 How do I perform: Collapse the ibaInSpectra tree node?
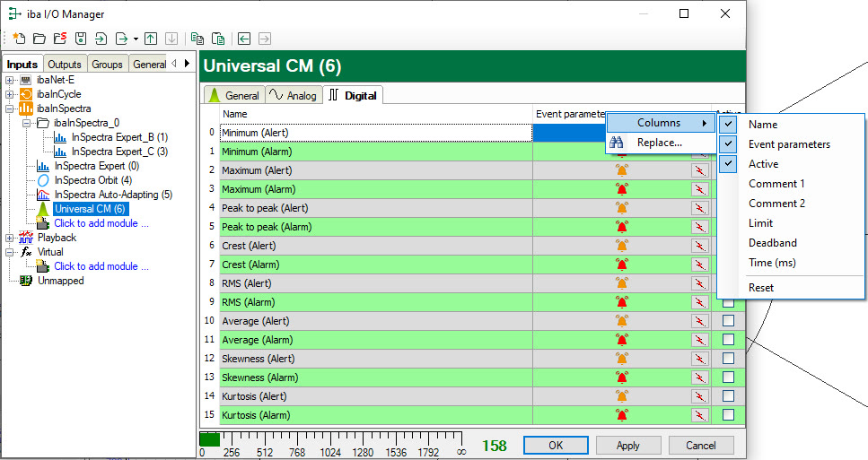point(9,108)
